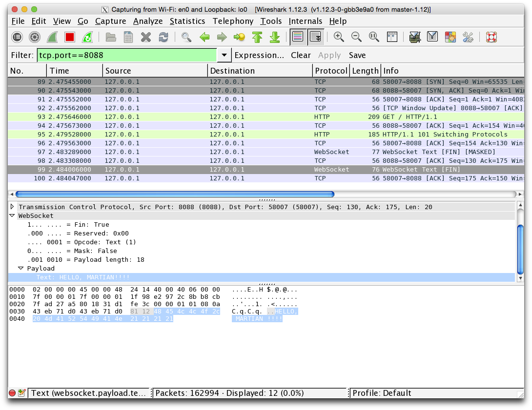Select packet 95 Switching Protocols row
The height and width of the screenshot is (410, 532).
266,135
